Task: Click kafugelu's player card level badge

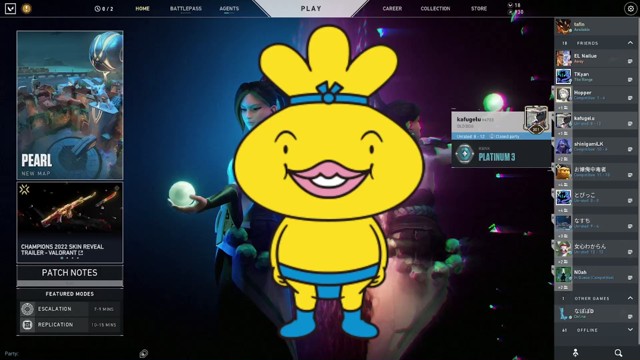Action: click(536, 129)
